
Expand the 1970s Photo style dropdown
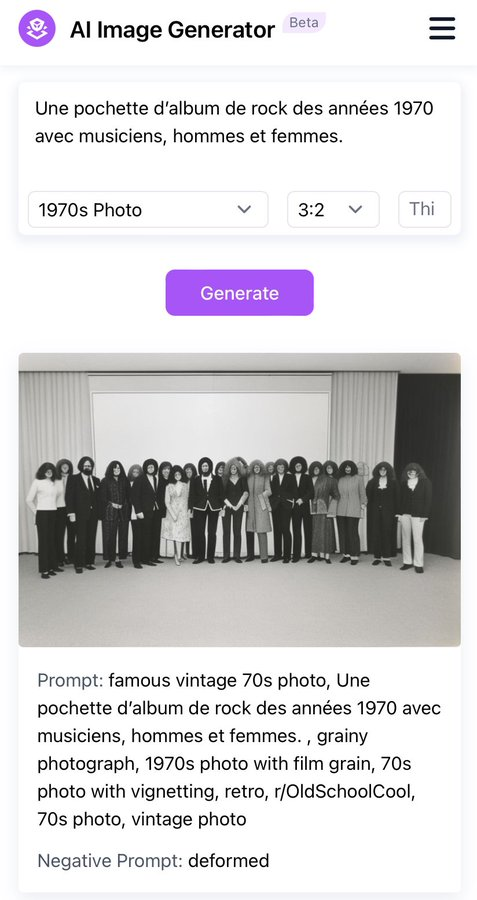[x=148, y=210]
